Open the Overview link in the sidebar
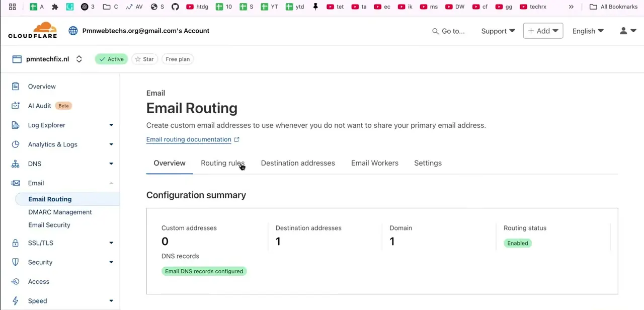Screen dimensions: 644x310 point(42,87)
